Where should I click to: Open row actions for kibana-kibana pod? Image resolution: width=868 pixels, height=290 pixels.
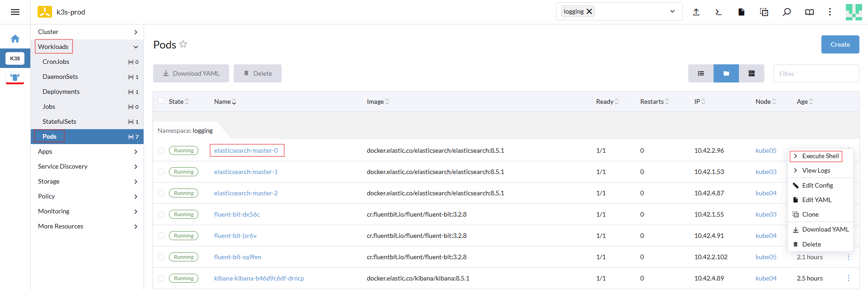[x=849, y=278]
